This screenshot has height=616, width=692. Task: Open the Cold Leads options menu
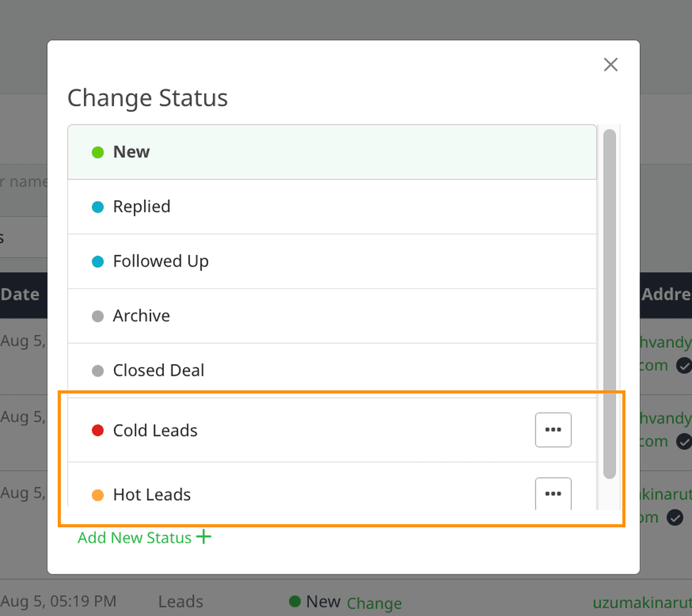click(553, 430)
